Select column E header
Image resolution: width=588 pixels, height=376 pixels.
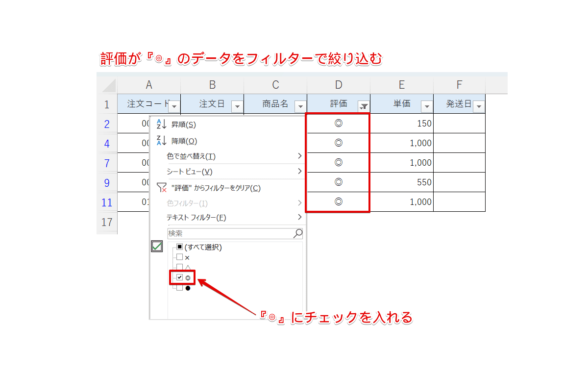coord(401,85)
